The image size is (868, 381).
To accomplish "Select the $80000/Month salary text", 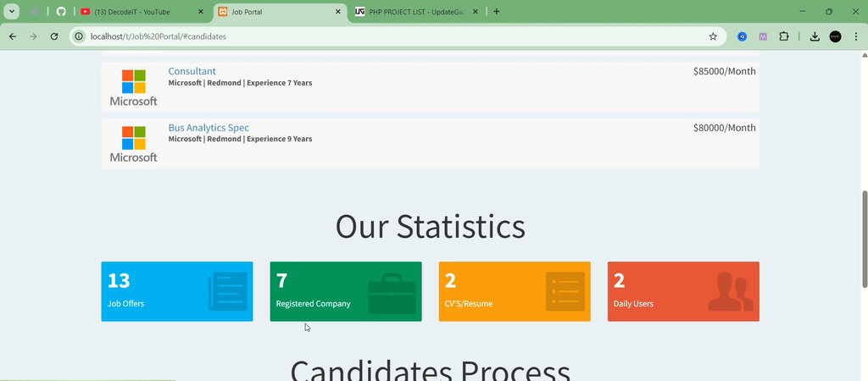I will tap(724, 128).
